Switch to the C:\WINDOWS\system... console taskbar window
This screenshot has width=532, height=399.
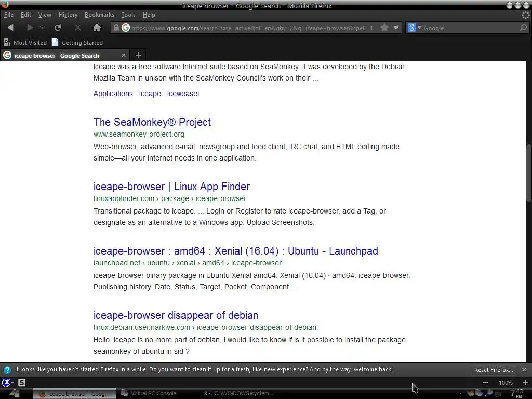pos(240,394)
